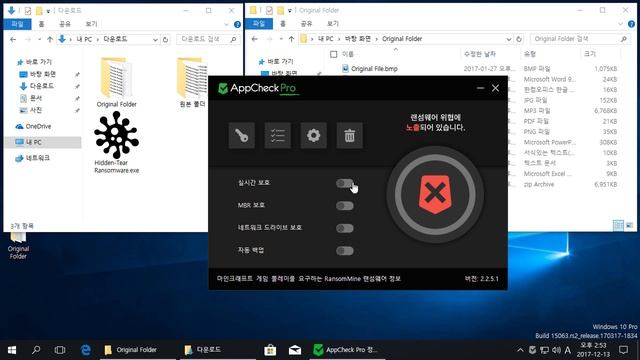Viewport: 640px width, 360px height.
Task: Select 문서 in navigation pane
Action: 31,98
